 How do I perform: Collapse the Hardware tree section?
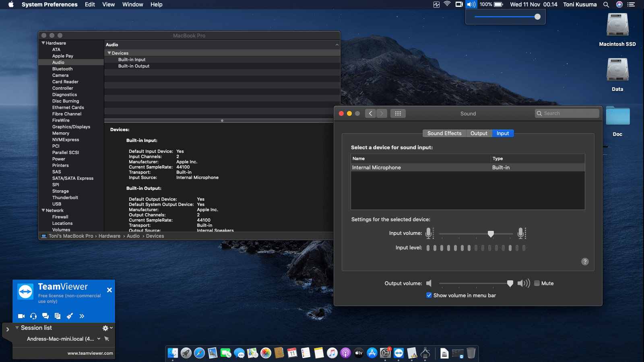pos(43,43)
